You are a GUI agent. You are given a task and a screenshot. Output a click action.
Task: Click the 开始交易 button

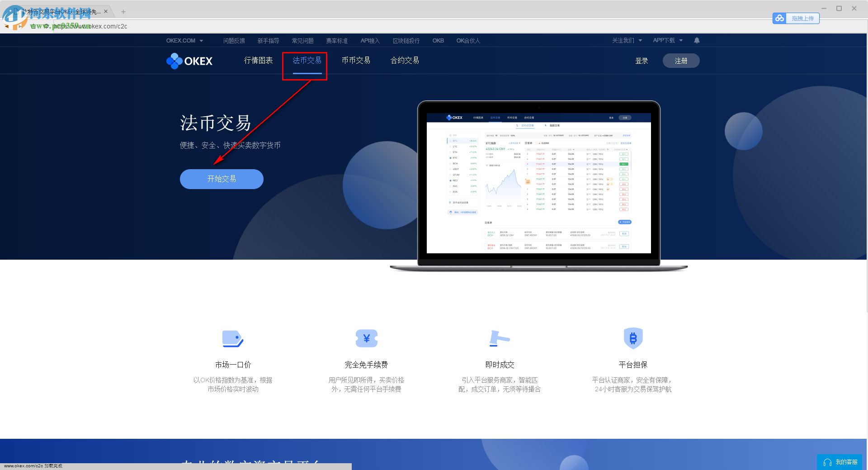tap(222, 179)
